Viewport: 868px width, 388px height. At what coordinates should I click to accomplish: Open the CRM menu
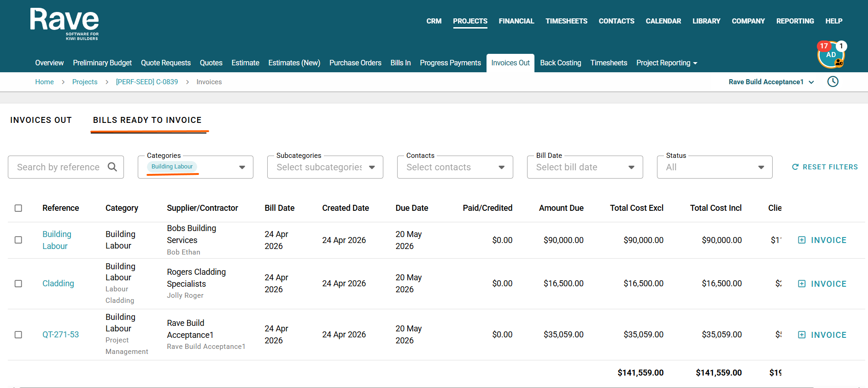[434, 21]
